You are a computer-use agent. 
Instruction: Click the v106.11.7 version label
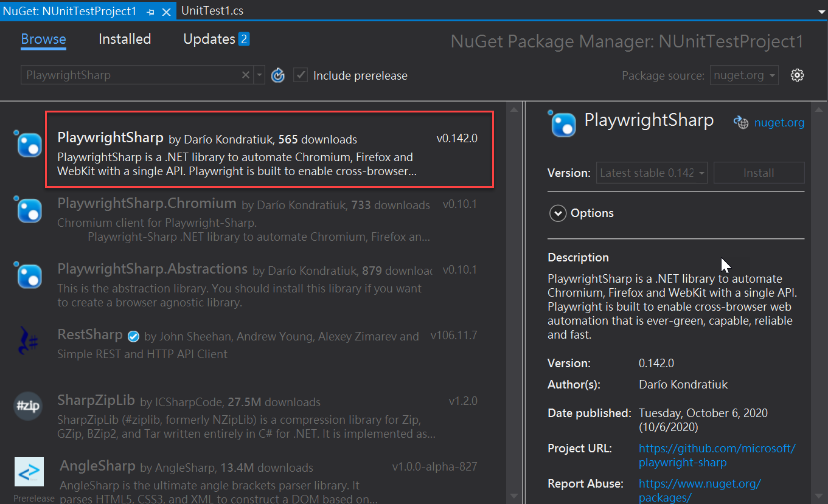coord(454,335)
